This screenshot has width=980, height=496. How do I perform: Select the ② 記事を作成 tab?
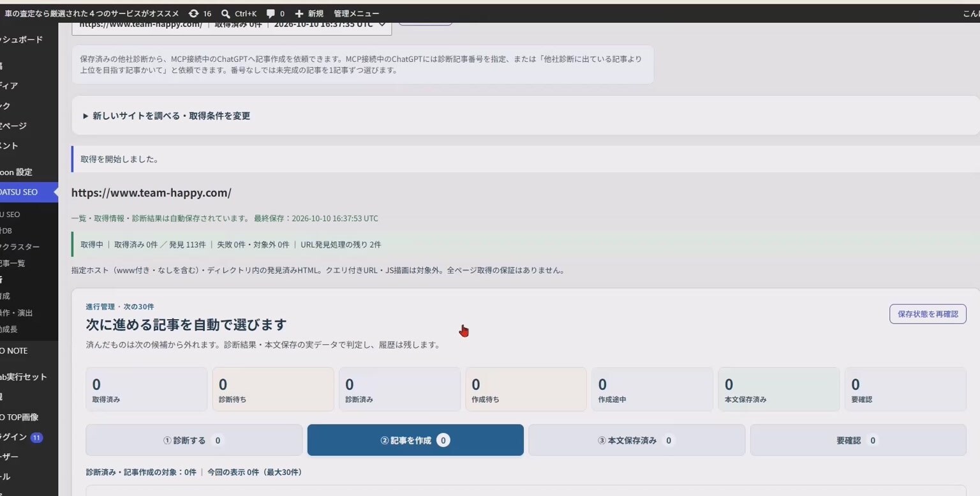pyautogui.click(x=415, y=440)
